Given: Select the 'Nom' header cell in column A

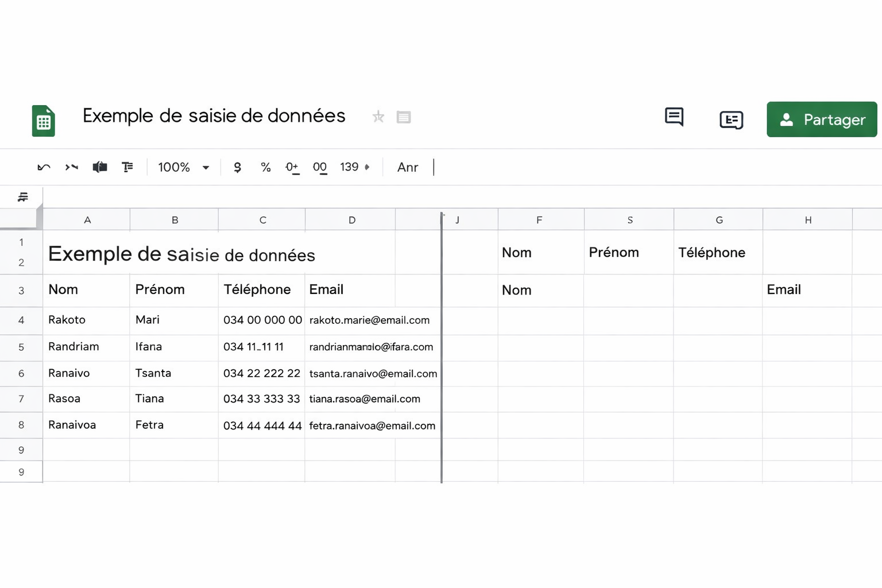Looking at the screenshot, I should click(x=87, y=291).
